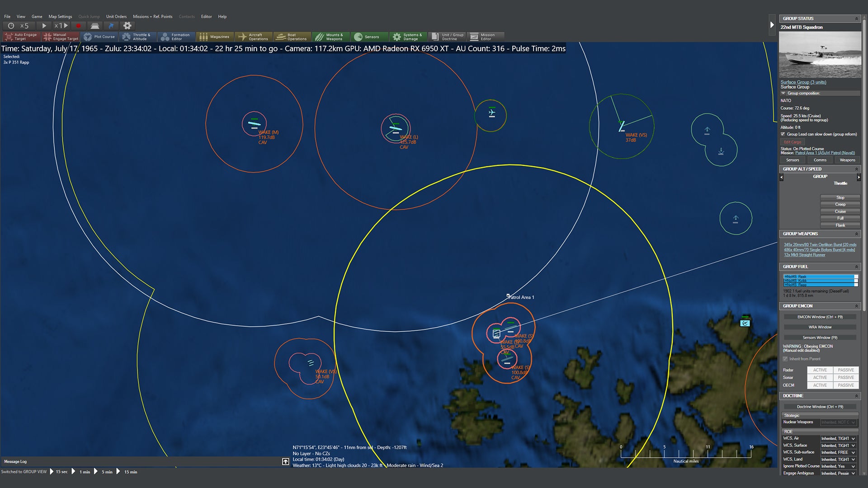This screenshot has width=868, height=488.
Task: Open Aircraft Operations
Action: [x=254, y=36]
